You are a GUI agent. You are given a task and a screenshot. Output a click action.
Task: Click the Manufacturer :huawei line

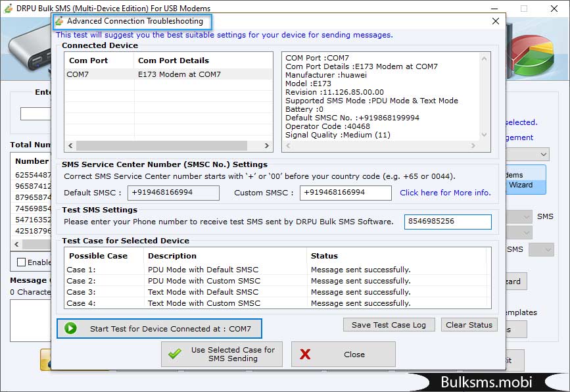tap(325, 75)
